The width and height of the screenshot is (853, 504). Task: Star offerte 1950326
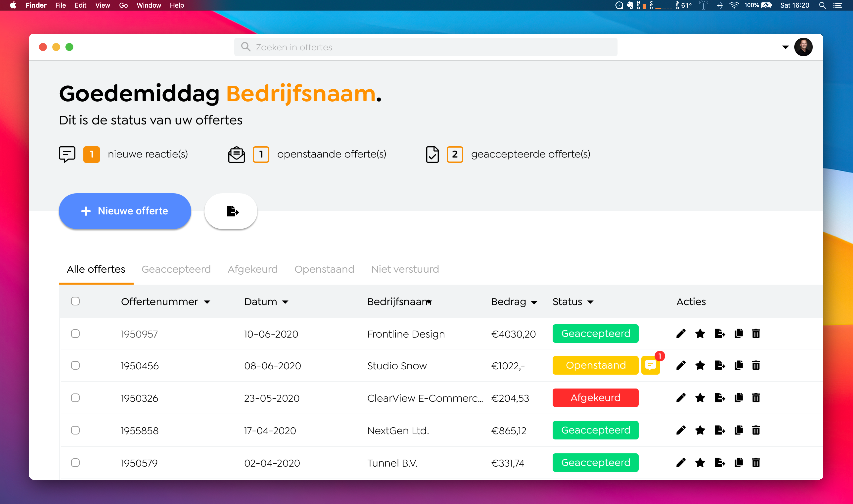[x=700, y=398]
